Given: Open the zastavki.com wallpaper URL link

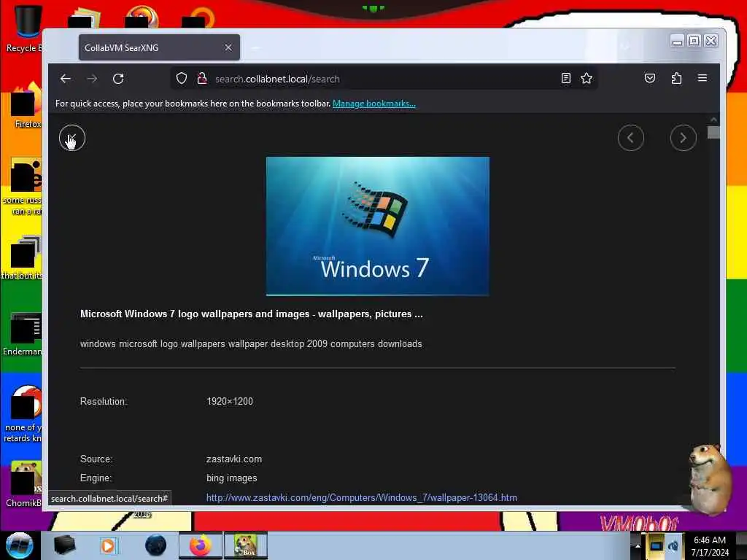Looking at the screenshot, I should coord(362,497).
